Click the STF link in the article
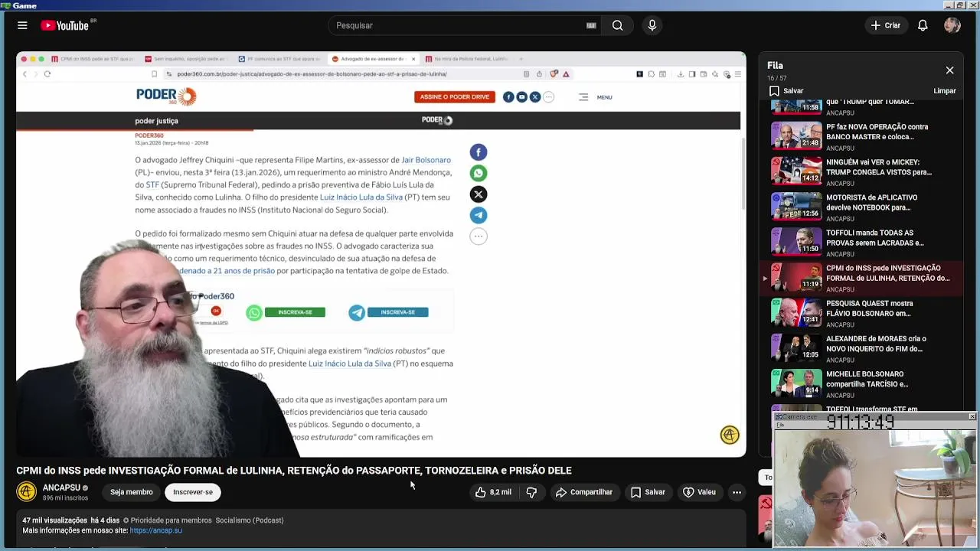Viewport: 980px width, 551px height. 152,184
